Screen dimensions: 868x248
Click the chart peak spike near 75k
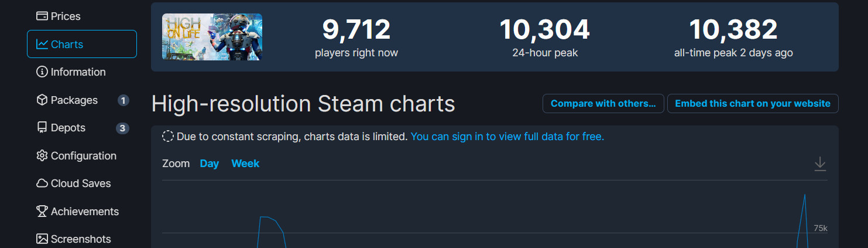click(805, 195)
